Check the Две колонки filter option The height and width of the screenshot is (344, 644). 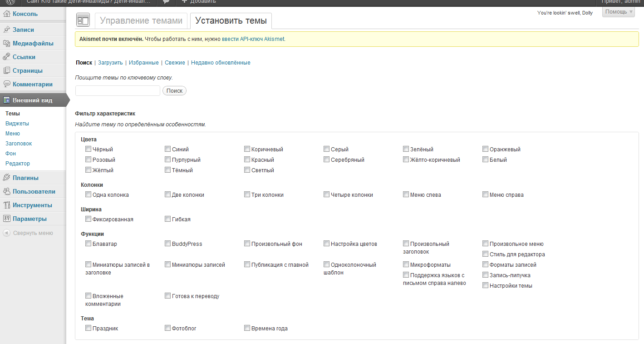pyautogui.click(x=167, y=194)
